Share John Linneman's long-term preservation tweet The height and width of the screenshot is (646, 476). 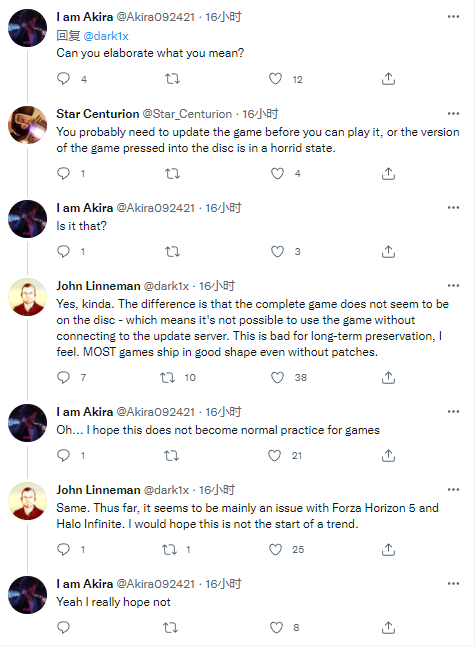point(388,377)
